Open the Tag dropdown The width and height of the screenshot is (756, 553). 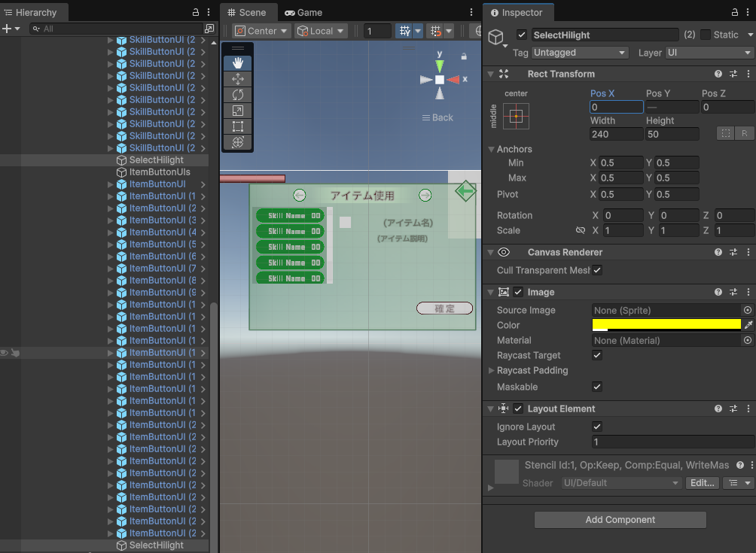point(579,53)
